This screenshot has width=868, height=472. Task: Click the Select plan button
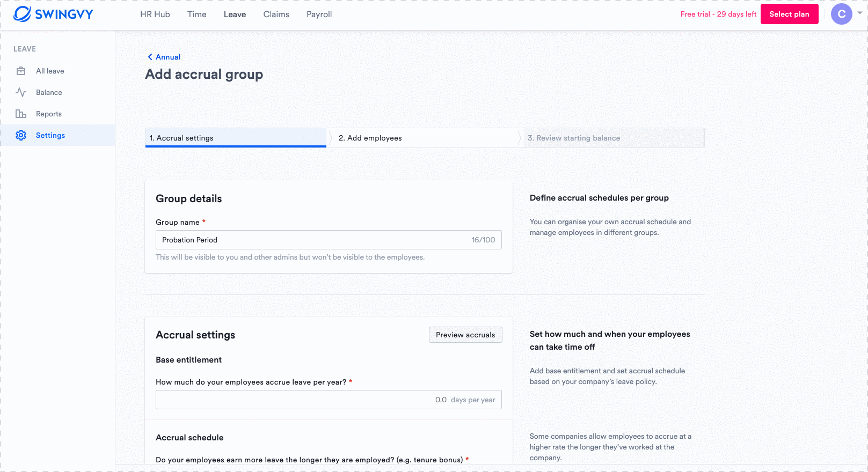coord(789,14)
